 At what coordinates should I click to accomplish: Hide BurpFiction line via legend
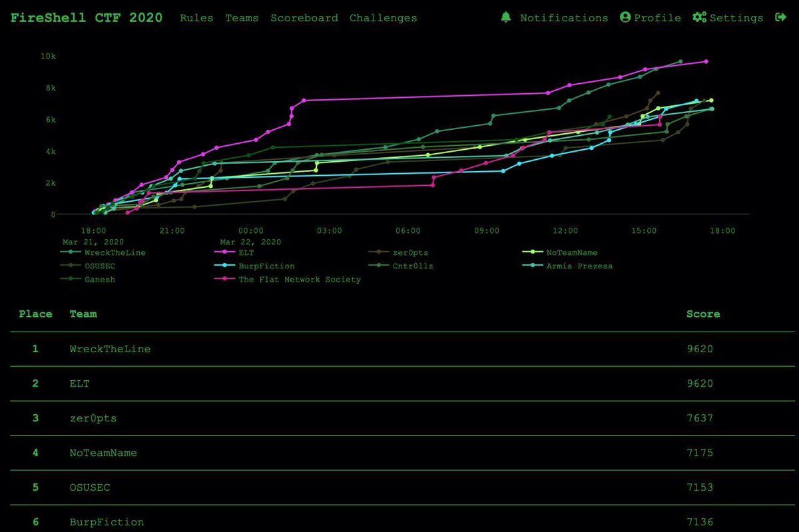tap(254, 266)
